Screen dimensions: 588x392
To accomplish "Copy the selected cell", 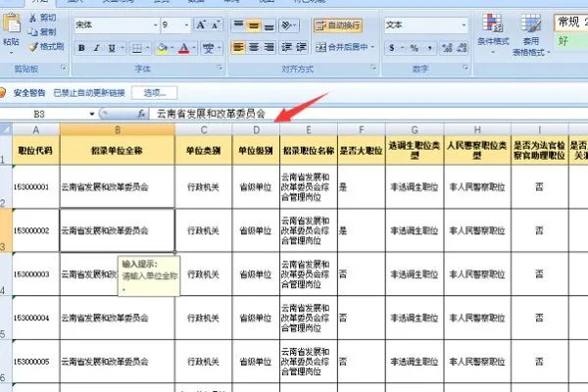I will click(43, 32).
